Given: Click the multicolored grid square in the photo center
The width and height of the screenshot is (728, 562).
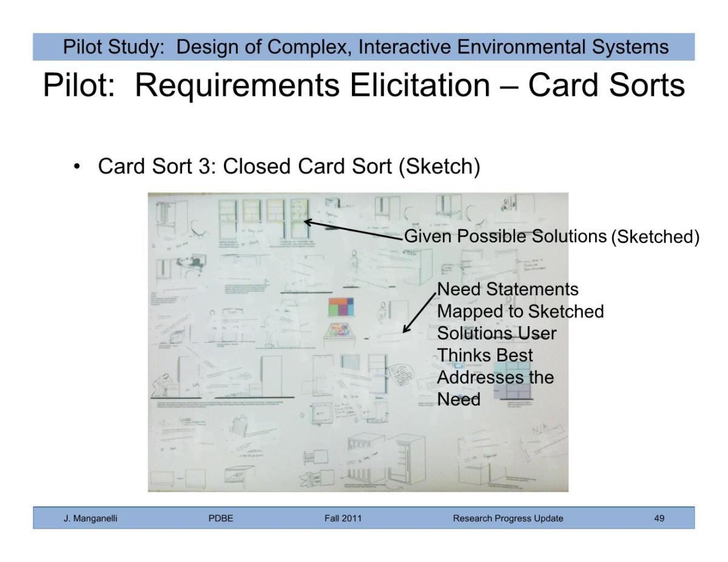Looking at the screenshot, I should pos(343,307).
